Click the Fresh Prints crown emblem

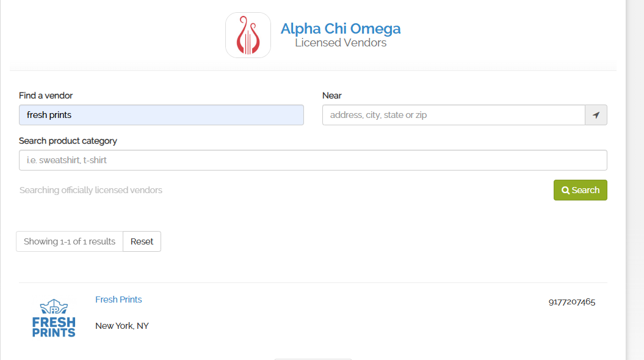tap(54, 306)
